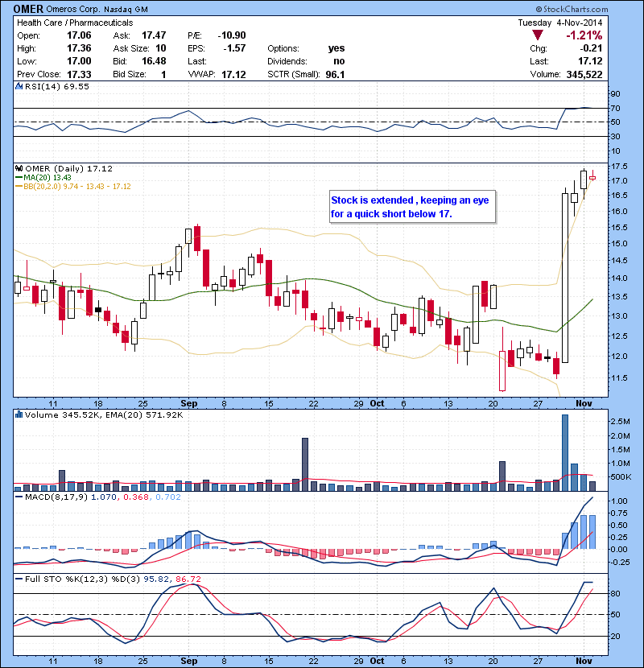Click the green MA(20) legend line
The width and height of the screenshot is (644, 668).
tap(19, 178)
